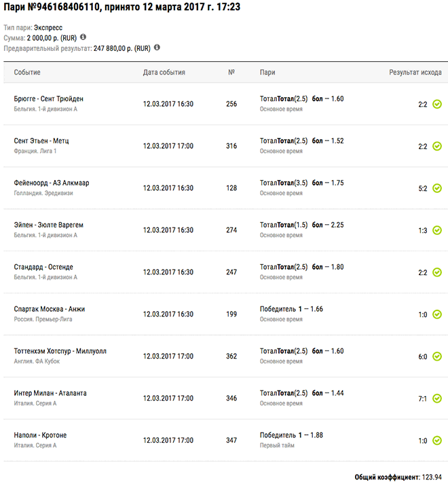
Task: Click the Общий коэффициент total value
Action: pos(432,477)
